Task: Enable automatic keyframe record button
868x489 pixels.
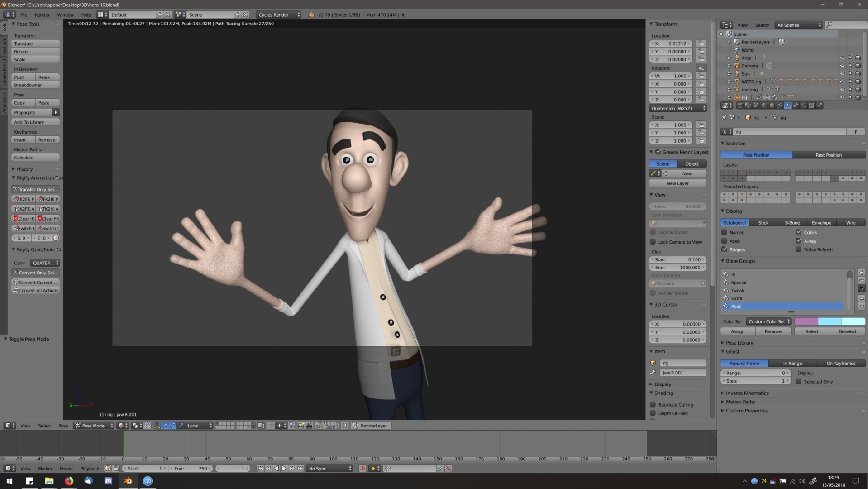Action: click(362, 468)
